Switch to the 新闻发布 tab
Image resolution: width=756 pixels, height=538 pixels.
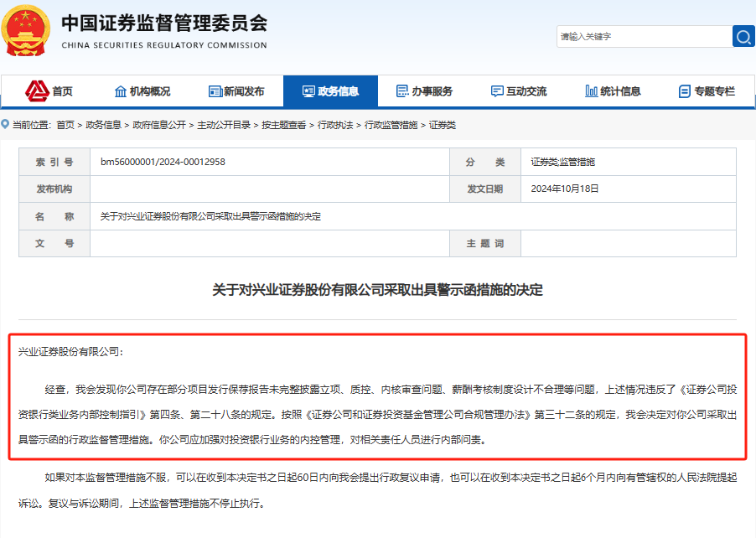click(236, 91)
